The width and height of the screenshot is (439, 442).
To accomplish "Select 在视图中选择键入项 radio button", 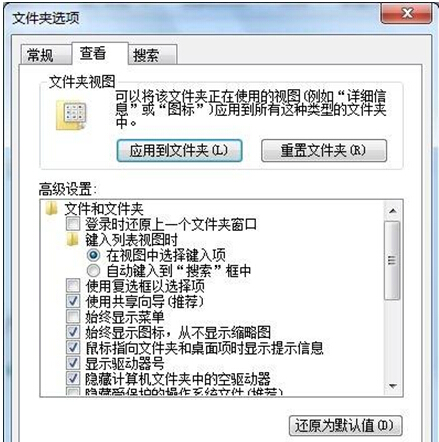I will 93,255.
